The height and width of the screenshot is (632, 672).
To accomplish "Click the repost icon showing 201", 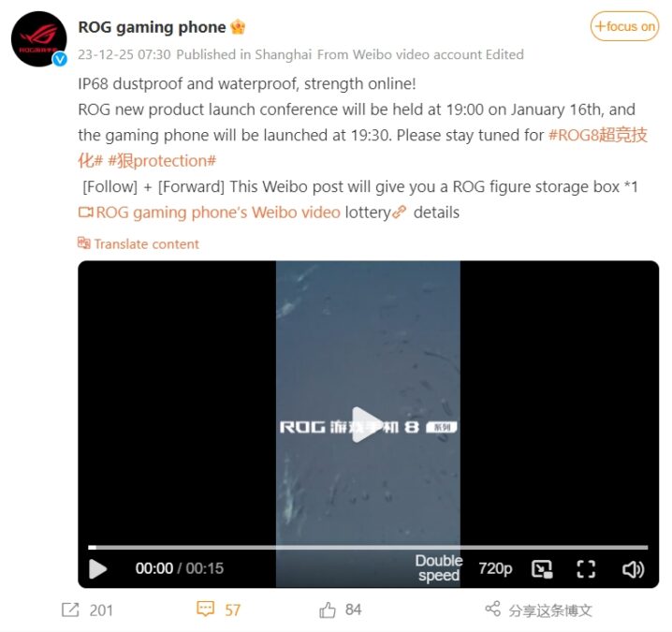I will pos(70,610).
